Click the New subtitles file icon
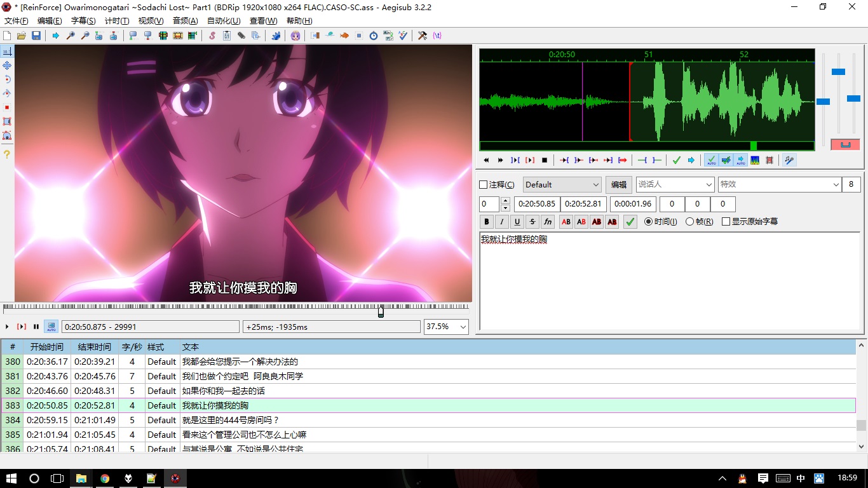Viewport: 868px width, 488px height. (x=7, y=36)
